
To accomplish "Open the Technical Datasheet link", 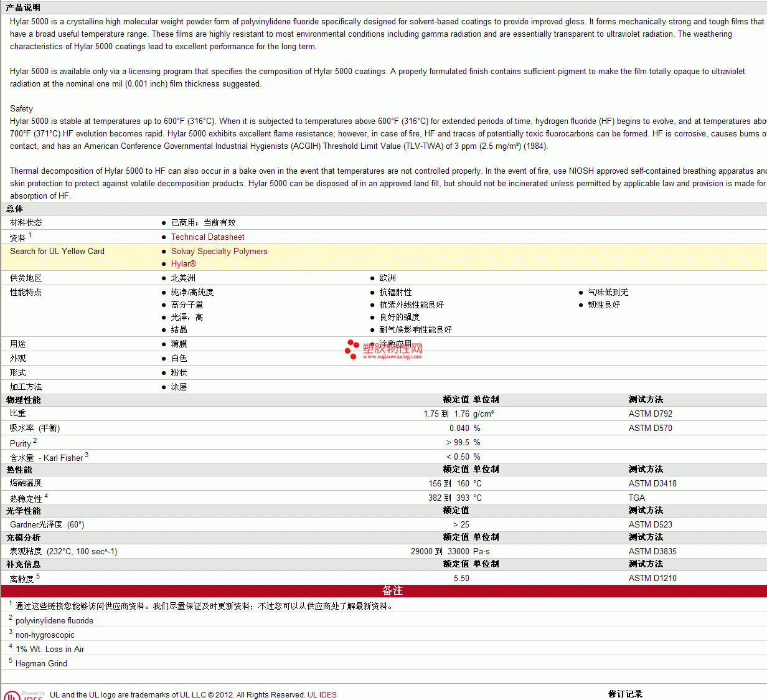I will tap(207, 237).
